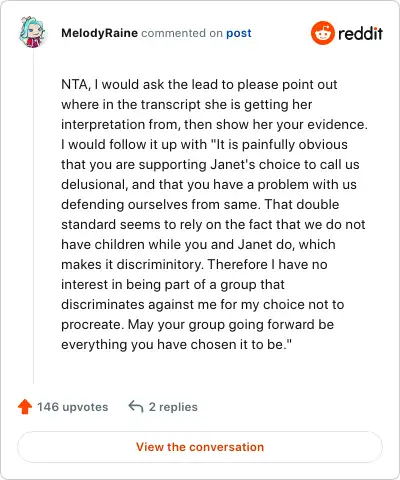The image size is (400, 480).
Task: Click the "View the conversation" button
Action: (200, 447)
